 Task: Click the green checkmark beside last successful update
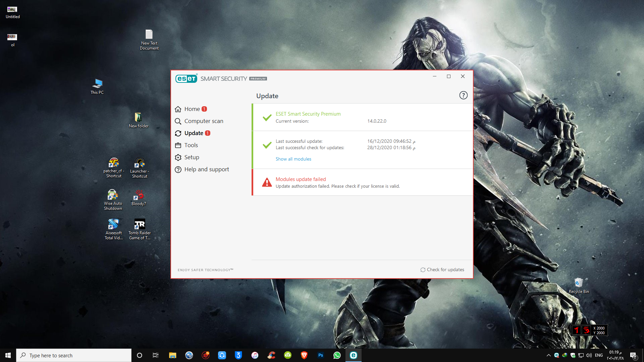267,145
